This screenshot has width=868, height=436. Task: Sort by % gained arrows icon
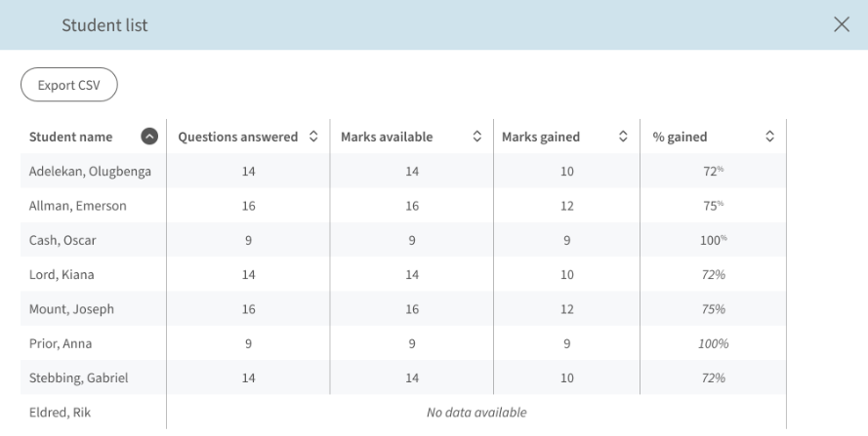pos(770,137)
